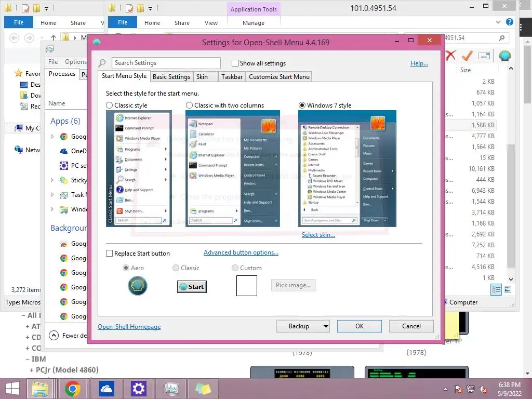Click the blue help question mark icon
Viewport: 532px width, 399px height.
(509, 22)
